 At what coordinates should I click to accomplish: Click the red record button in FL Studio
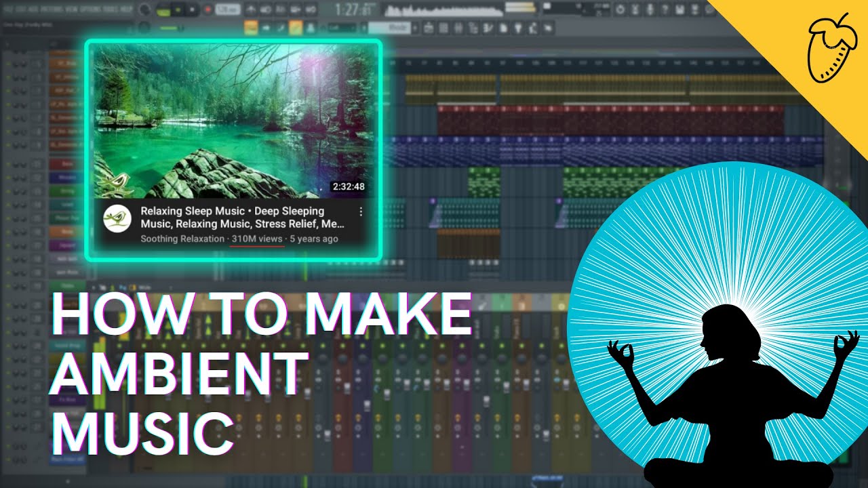click(208, 9)
